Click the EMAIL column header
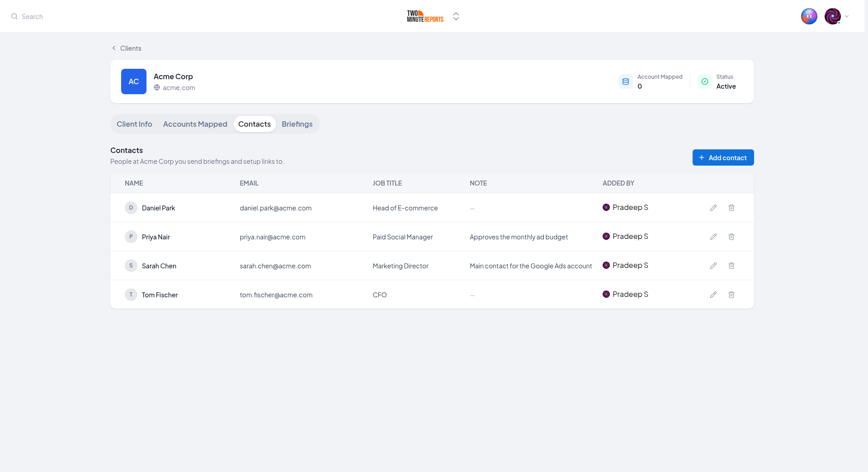 [249, 183]
